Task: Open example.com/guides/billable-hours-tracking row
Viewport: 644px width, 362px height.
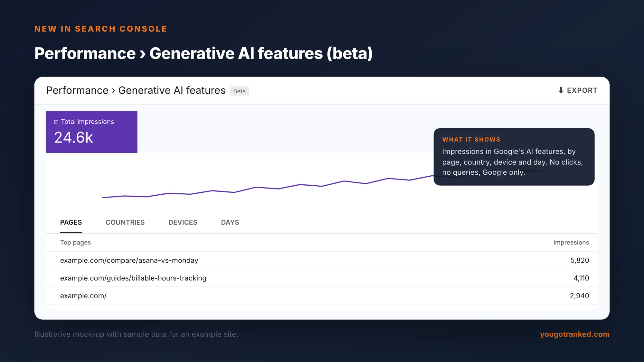Action: [322, 278]
